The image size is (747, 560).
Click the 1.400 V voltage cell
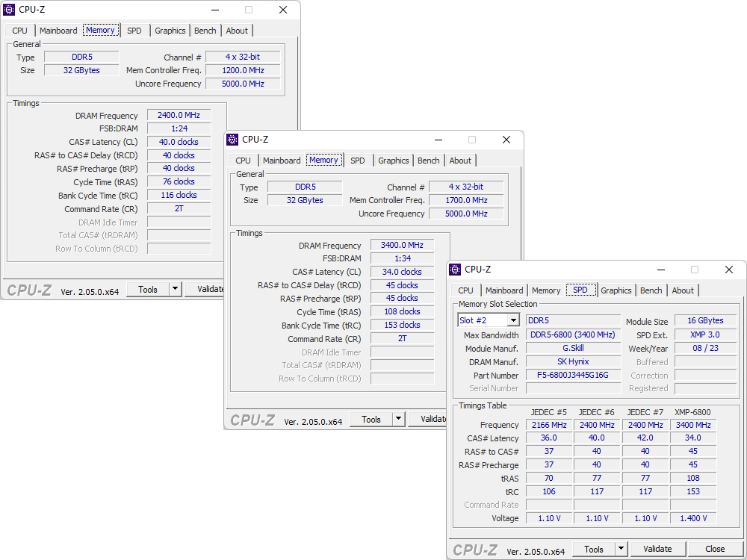(693, 518)
